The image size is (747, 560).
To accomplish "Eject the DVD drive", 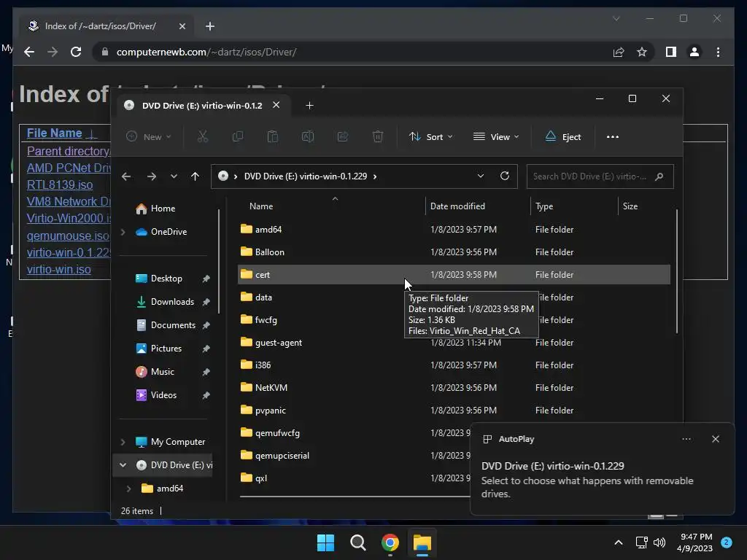I will 562,136.
